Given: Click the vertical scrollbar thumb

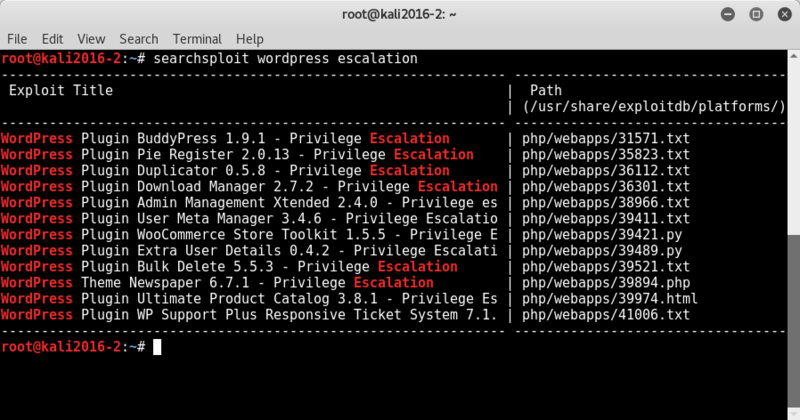Looking at the screenshot, I should [x=794, y=320].
